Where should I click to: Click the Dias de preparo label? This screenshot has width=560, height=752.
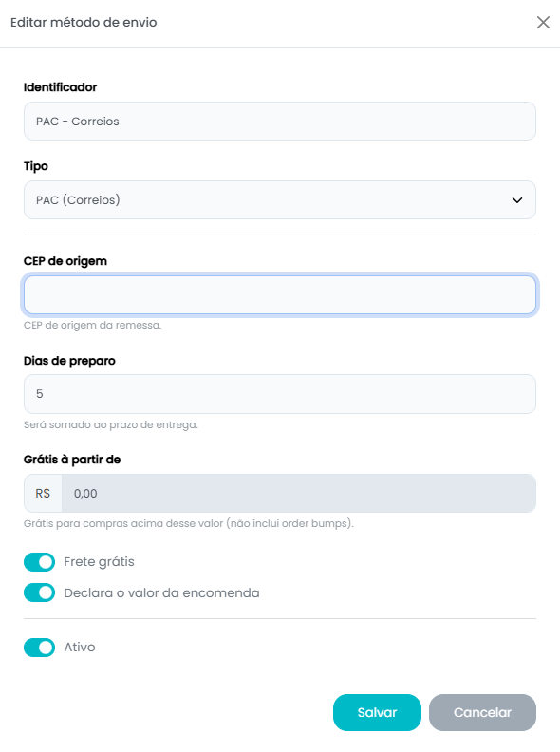pyautogui.click(x=69, y=361)
